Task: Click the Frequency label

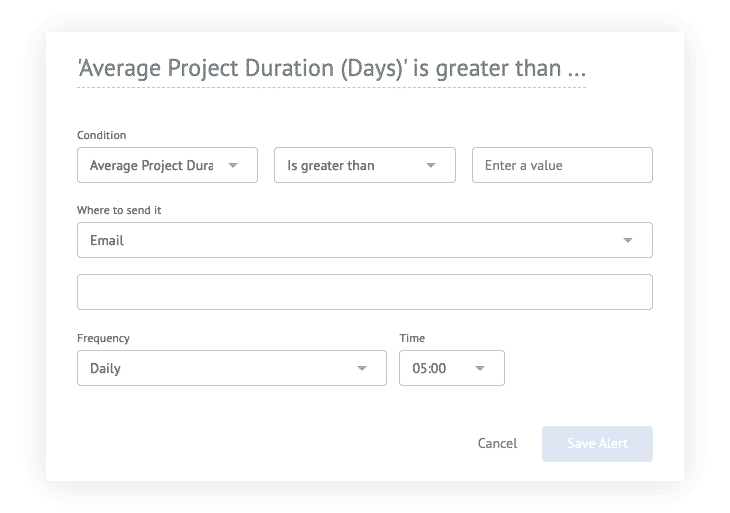Action: coord(103,338)
